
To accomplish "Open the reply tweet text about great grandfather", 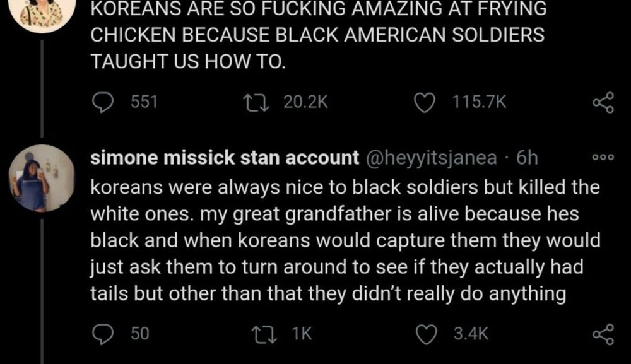I will 341,241.
